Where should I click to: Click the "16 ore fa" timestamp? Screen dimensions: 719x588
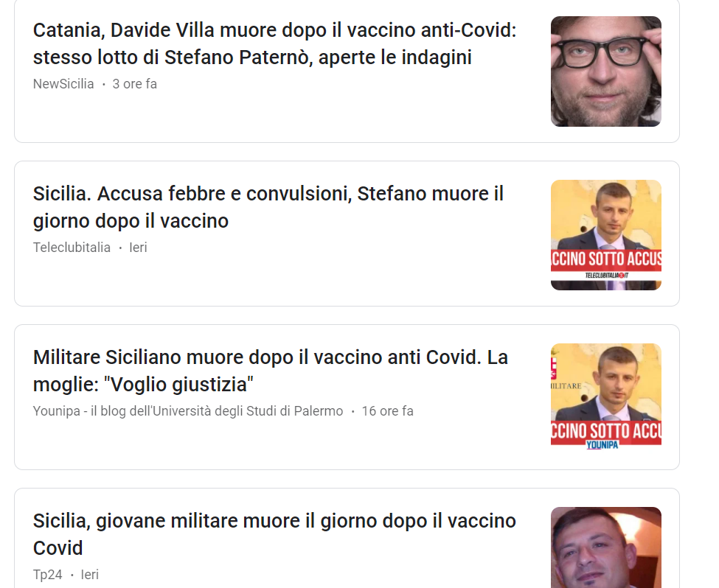tap(387, 411)
